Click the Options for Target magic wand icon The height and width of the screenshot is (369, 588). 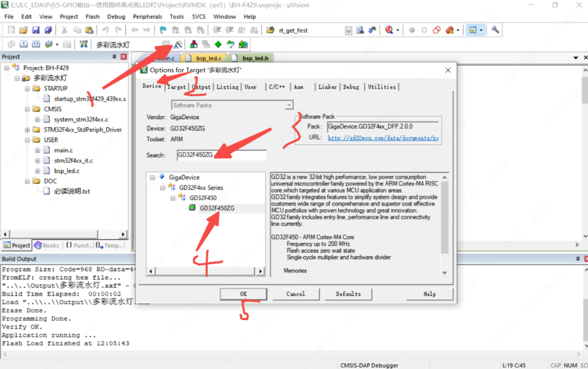178,44
